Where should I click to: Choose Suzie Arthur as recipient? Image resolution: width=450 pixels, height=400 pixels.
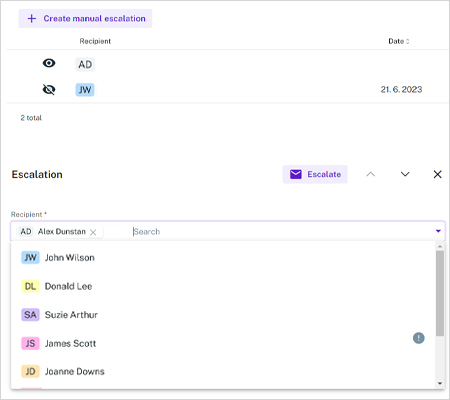click(223, 315)
